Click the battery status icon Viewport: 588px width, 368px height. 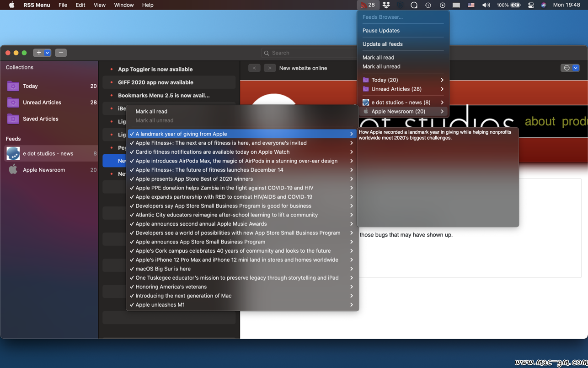515,5
